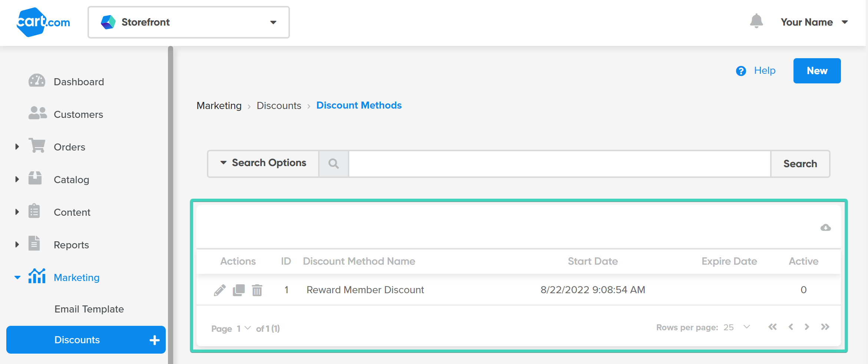Add a discount with the plus icon
The image size is (868, 364).
point(155,340)
